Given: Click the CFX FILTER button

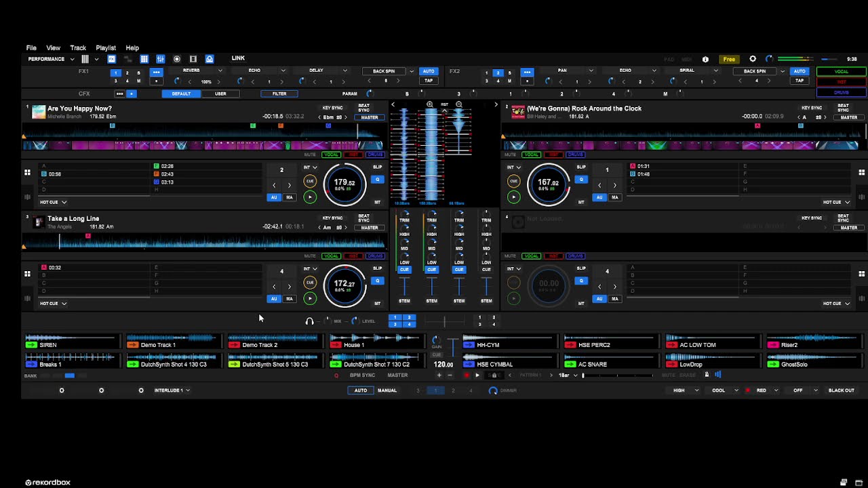Looking at the screenshot, I should pos(279,94).
